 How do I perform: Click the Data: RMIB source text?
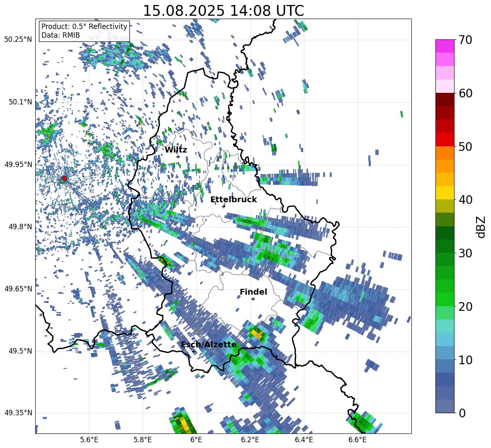[61, 35]
